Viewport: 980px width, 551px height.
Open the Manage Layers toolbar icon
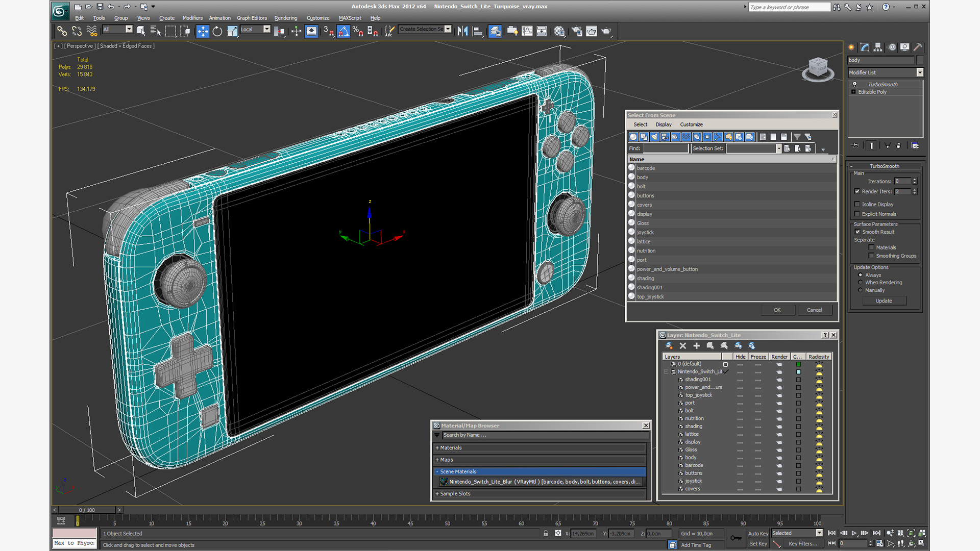point(495,31)
